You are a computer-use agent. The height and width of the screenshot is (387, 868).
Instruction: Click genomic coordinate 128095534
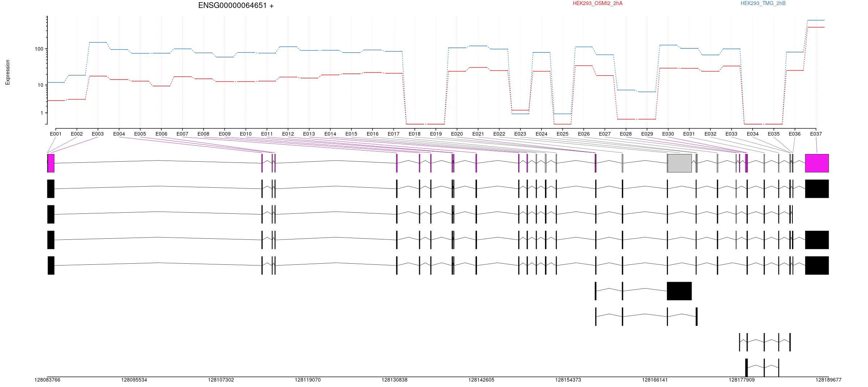[134, 380]
